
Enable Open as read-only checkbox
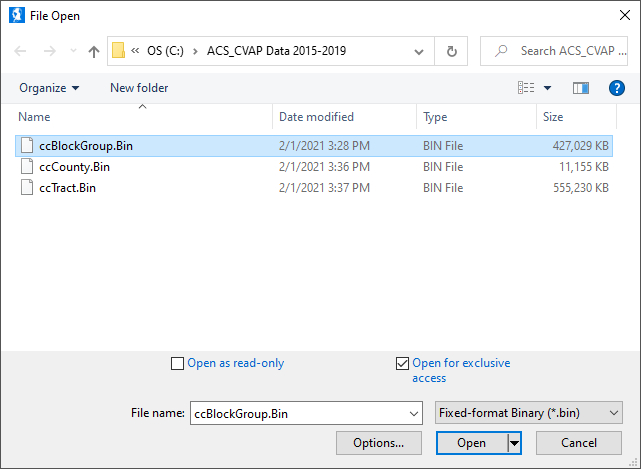[178, 364]
